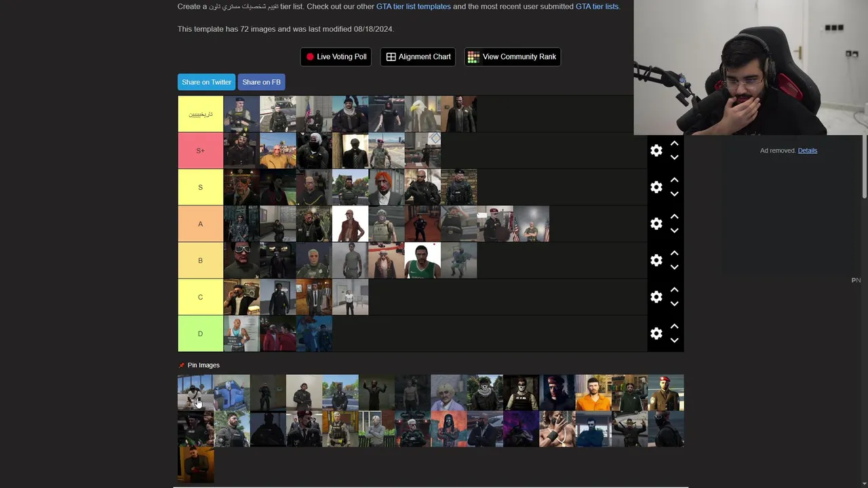Share tier list on Twitter
The width and height of the screenshot is (868, 488).
pos(206,82)
